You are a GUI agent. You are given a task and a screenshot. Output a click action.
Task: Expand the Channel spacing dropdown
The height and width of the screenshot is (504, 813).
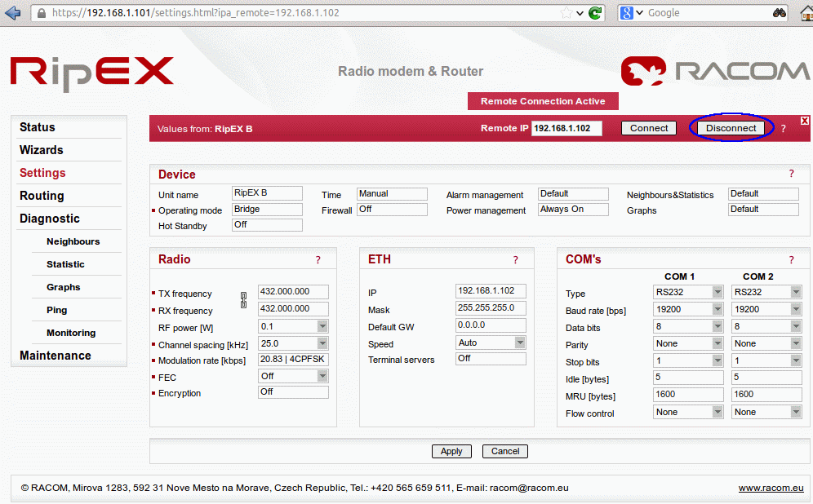322,343
